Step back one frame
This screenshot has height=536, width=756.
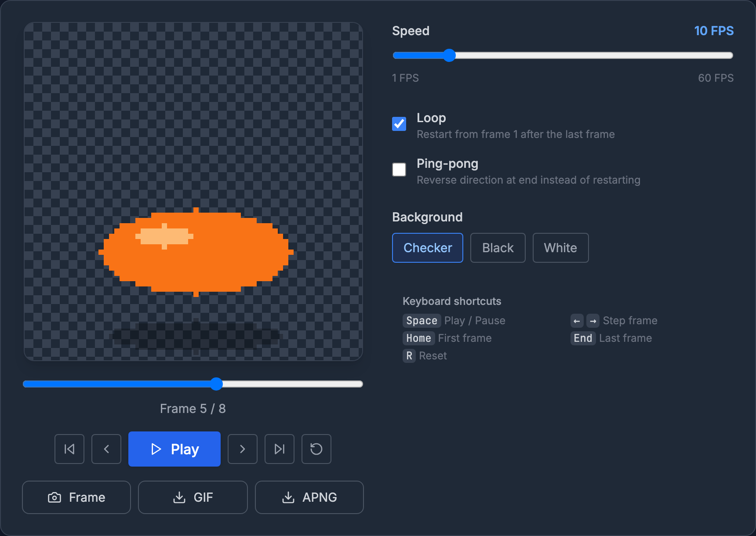(x=106, y=449)
